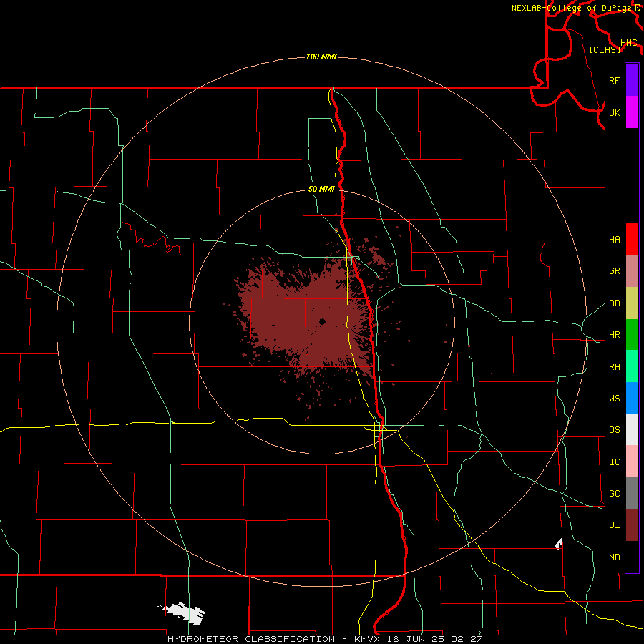Click the "HA" legend label

click(614, 240)
